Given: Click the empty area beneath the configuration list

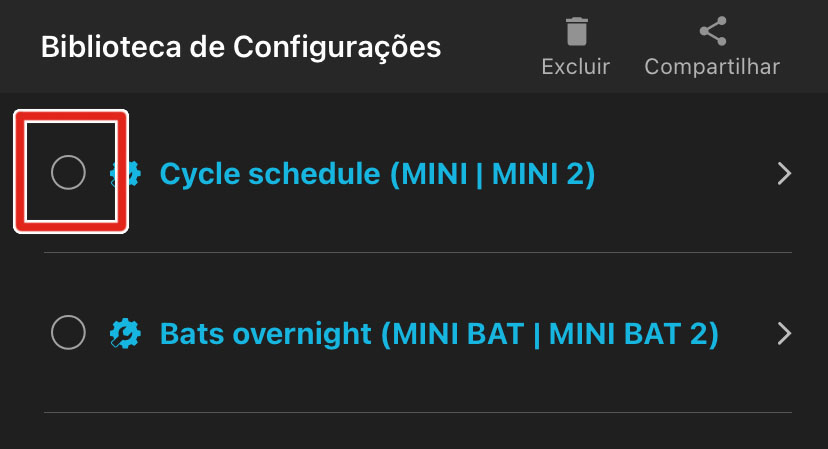Looking at the screenshot, I should [417, 433].
